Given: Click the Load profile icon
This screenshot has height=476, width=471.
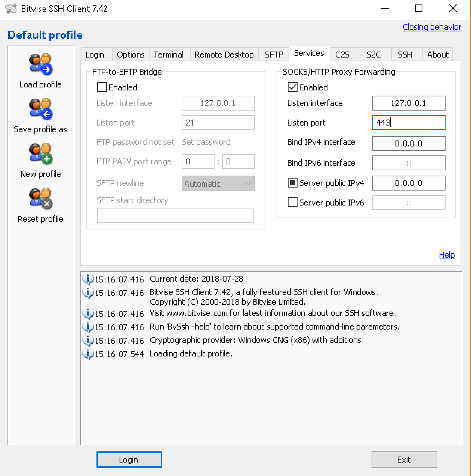Looking at the screenshot, I should (41, 64).
